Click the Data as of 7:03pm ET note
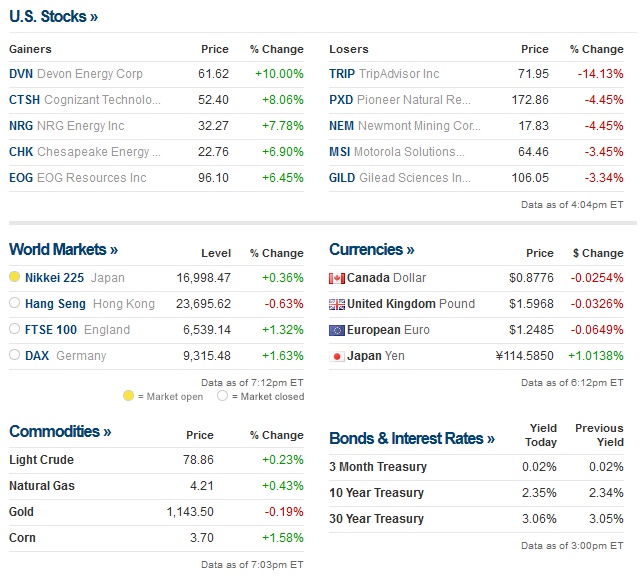640x577 pixels. pyautogui.click(x=252, y=565)
